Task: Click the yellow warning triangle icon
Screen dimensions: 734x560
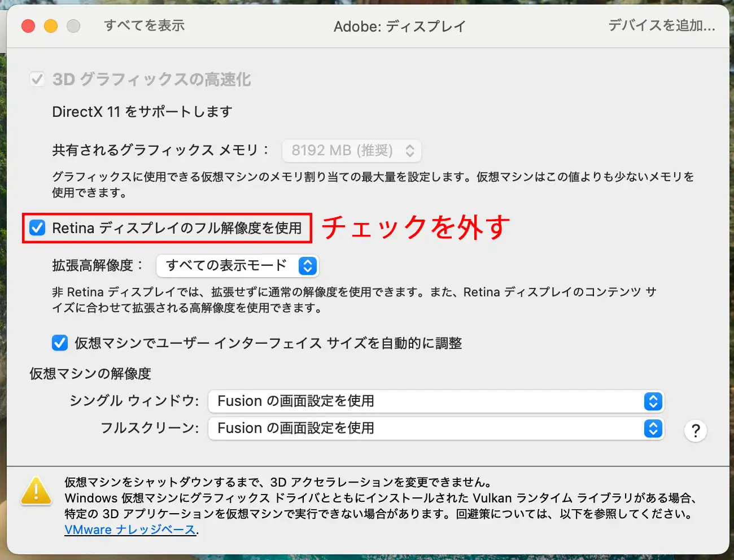Action: (x=36, y=491)
